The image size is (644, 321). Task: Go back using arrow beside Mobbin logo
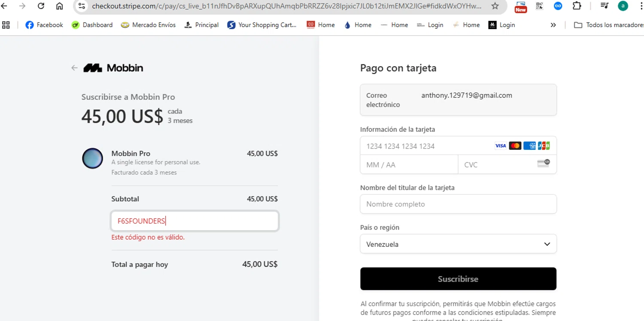coord(74,68)
